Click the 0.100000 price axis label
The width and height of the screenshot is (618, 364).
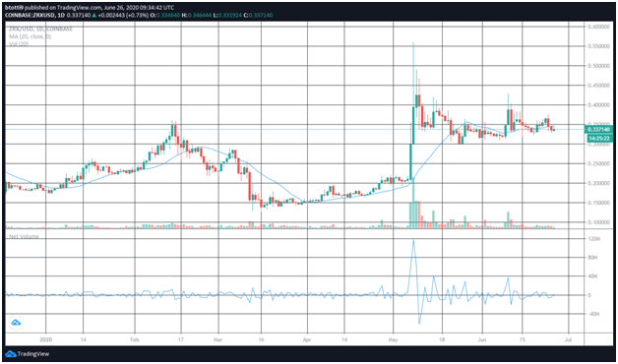coord(597,222)
